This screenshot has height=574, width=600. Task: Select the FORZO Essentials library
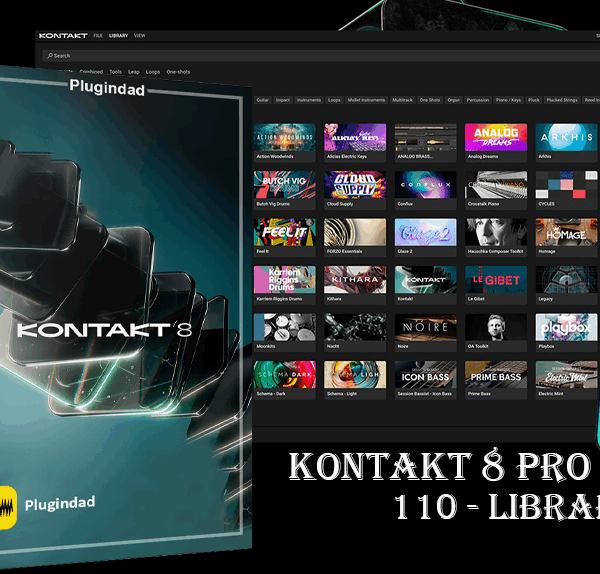point(355,237)
